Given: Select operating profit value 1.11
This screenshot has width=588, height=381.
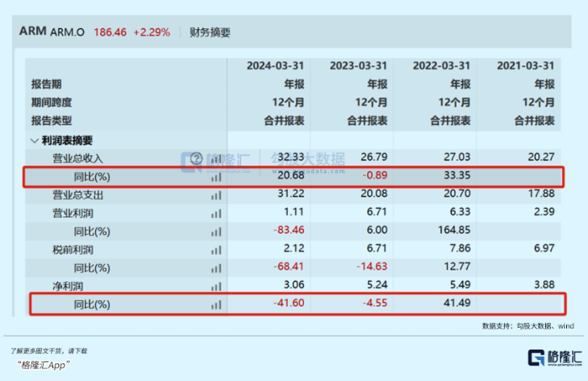Looking at the screenshot, I should click(x=294, y=211).
